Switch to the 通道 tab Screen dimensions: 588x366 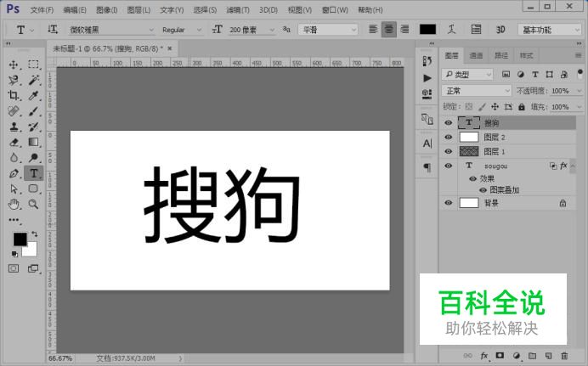(x=476, y=55)
